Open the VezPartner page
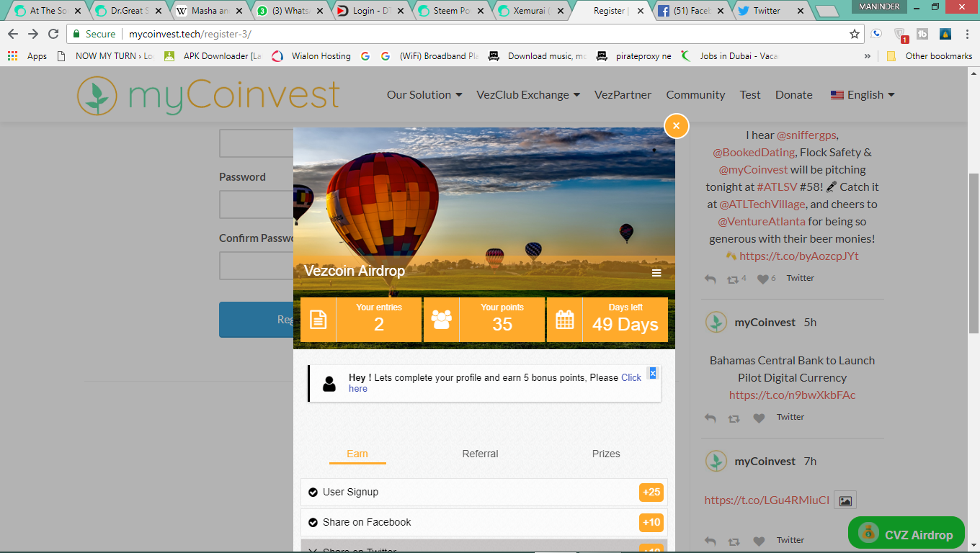 point(623,95)
